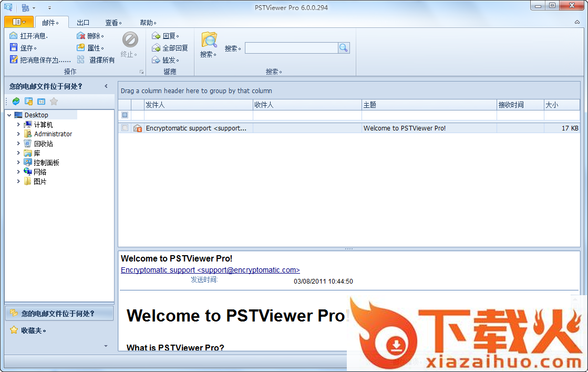
Task: Click the save (保存) floppy disk icon
Action: pyautogui.click(x=14, y=48)
